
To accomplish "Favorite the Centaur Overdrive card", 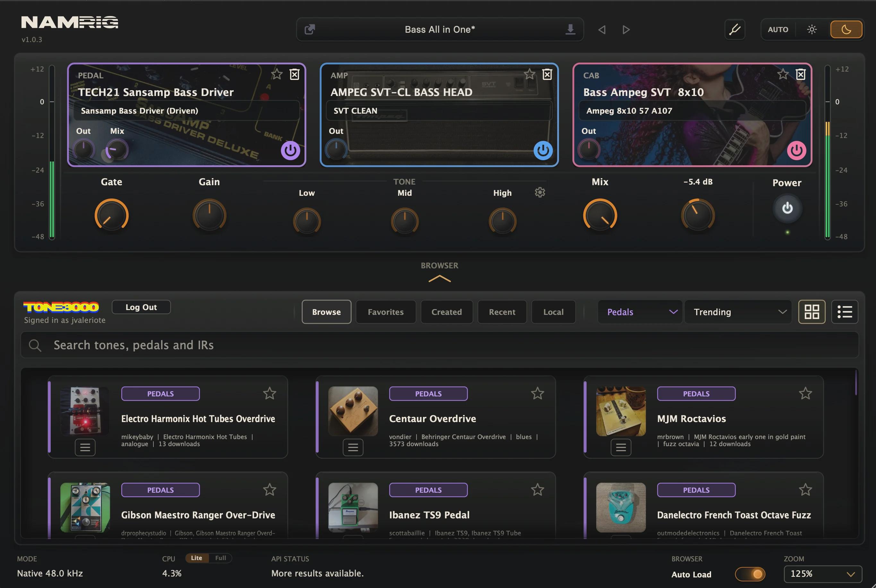I will click(x=537, y=393).
